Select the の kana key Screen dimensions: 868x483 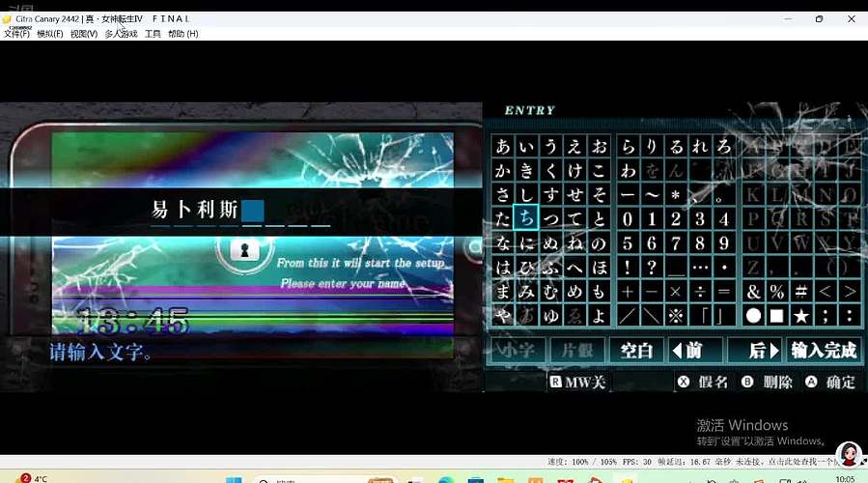(x=599, y=243)
